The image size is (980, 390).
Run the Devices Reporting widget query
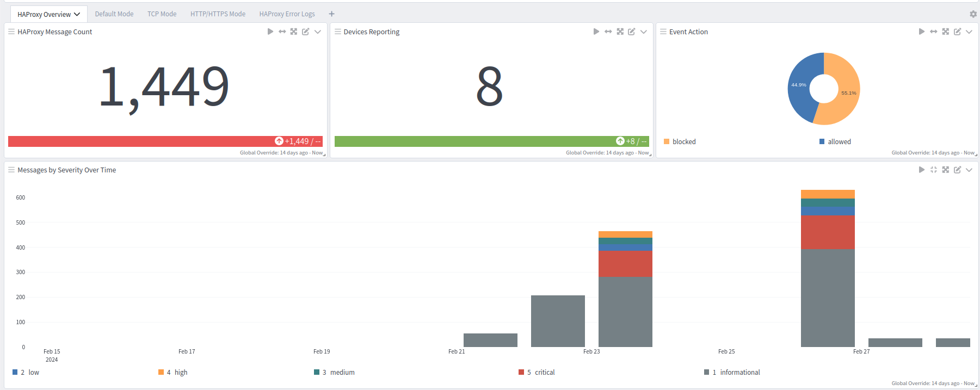click(596, 32)
